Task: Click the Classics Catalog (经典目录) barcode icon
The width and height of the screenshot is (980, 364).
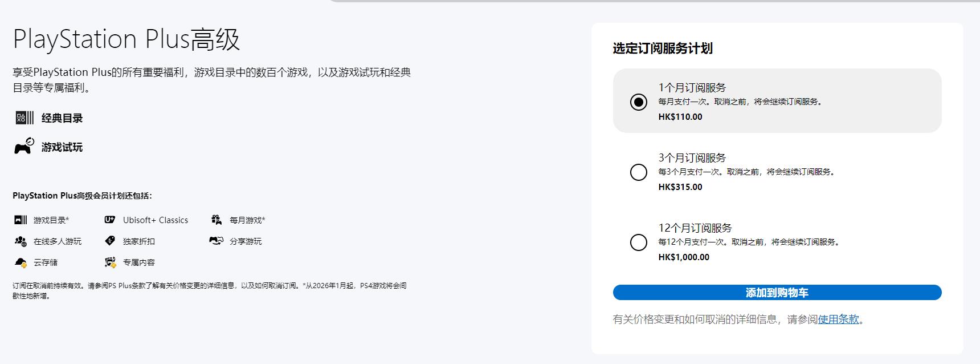Action: tap(24, 118)
